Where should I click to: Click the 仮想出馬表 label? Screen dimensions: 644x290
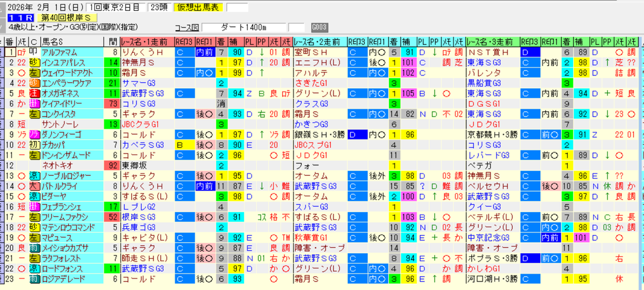click(x=199, y=7)
